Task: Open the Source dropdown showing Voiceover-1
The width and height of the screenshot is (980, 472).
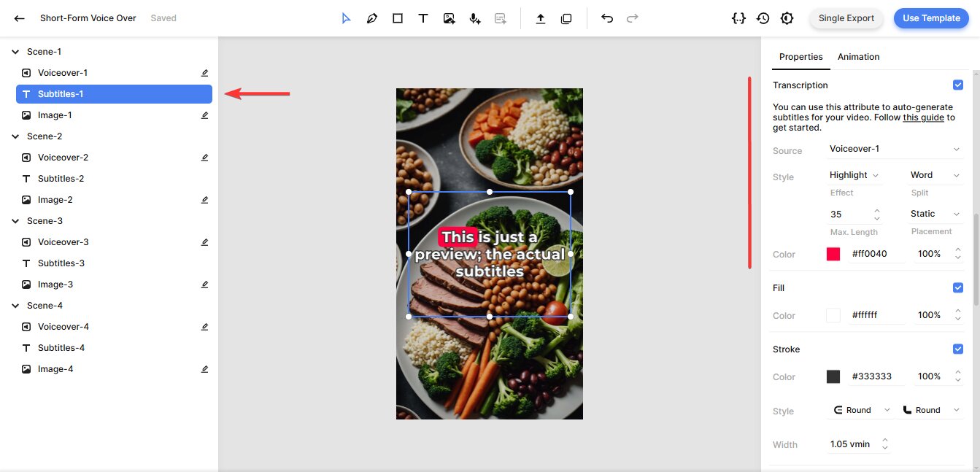Action: pos(895,149)
